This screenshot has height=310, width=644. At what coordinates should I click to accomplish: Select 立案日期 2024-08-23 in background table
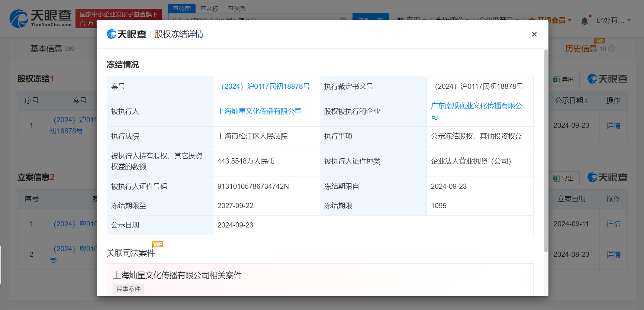571,255
